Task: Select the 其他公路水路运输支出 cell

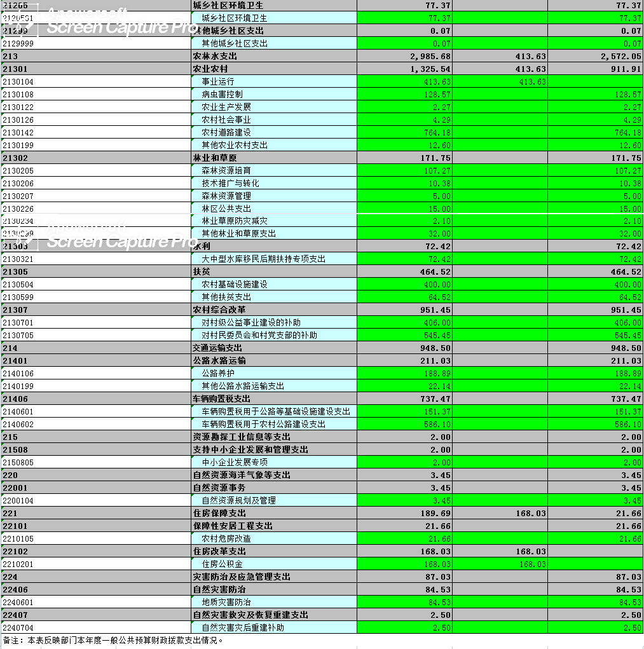Action: (274, 386)
